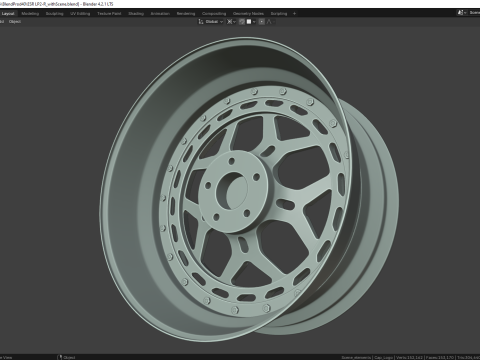Switch to the Rendering workspace tab
Image resolution: width=480 pixels, height=360 pixels.
[186, 14]
